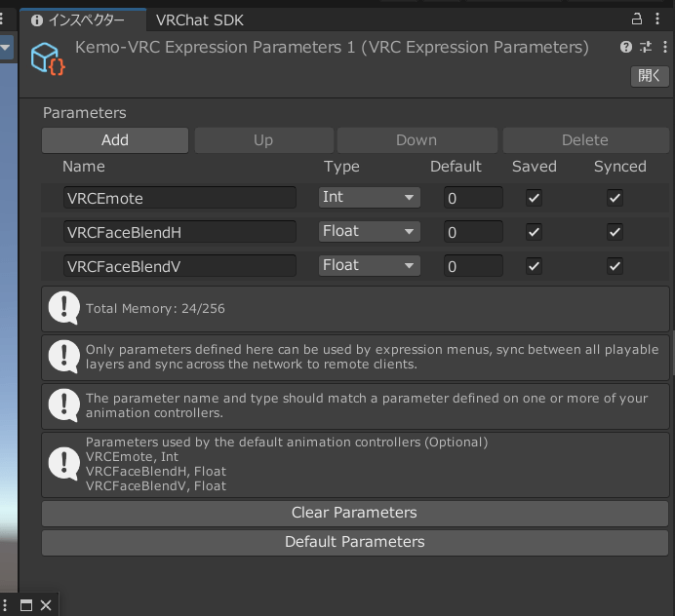Image resolution: width=675 pixels, height=616 pixels.
Task: Click the preset sliders icon
Action: [x=645, y=47]
